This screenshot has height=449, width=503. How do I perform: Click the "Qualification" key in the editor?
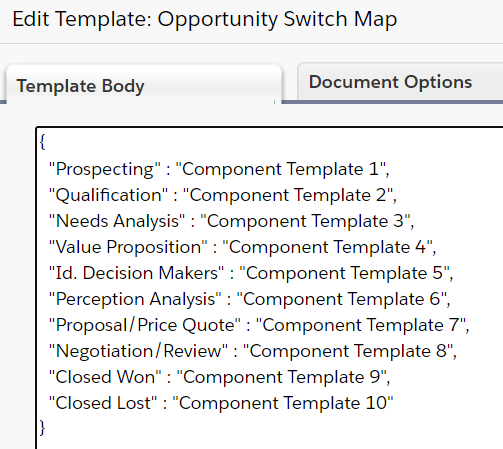pyautogui.click(x=108, y=195)
